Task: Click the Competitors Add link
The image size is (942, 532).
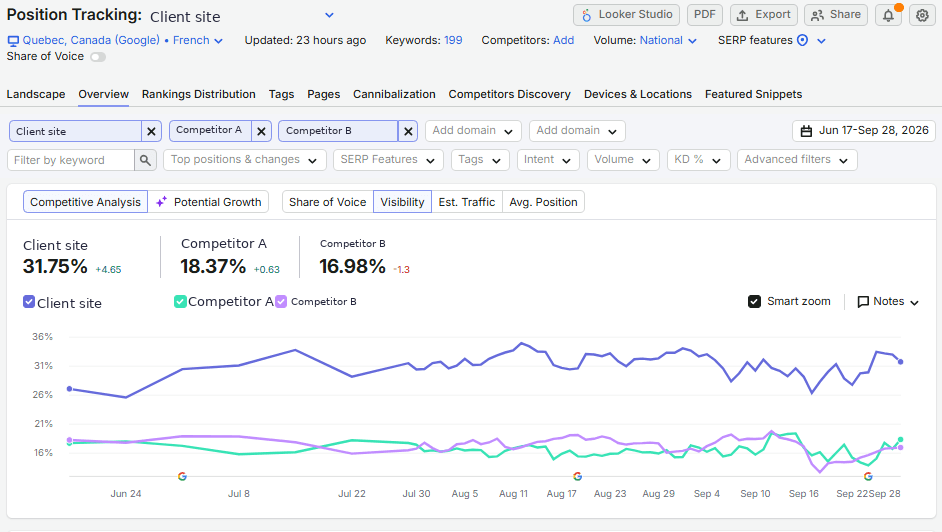Action: pyautogui.click(x=564, y=40)
